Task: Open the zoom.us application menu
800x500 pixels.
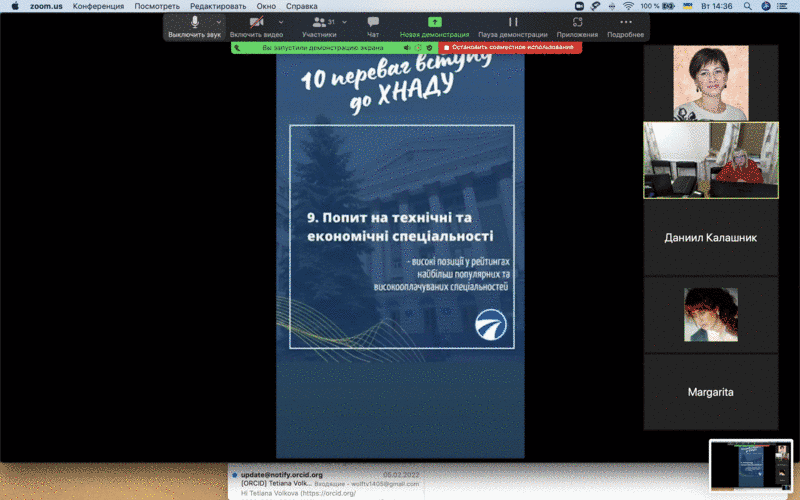Action: [x=46, y=6]
